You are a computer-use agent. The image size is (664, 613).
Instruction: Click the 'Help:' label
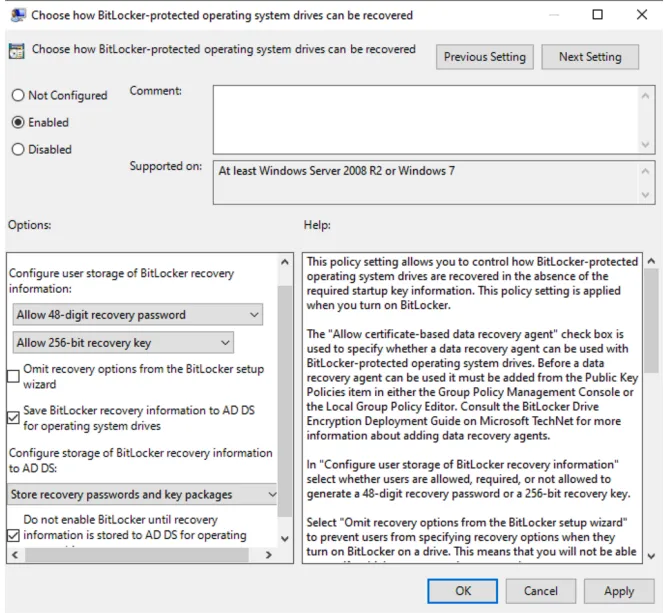(x=317, y=225)
